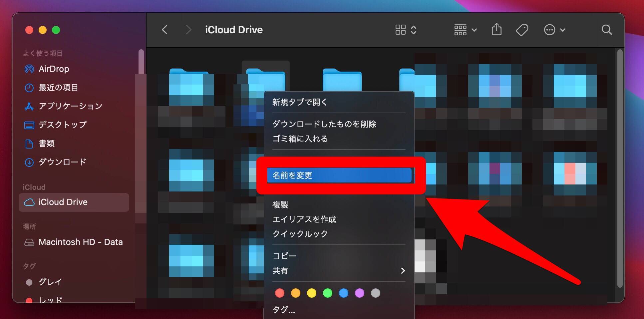Expand the action menu dropdown arrow
This screenshot has height=319, width=644.
tap(563, 30)
